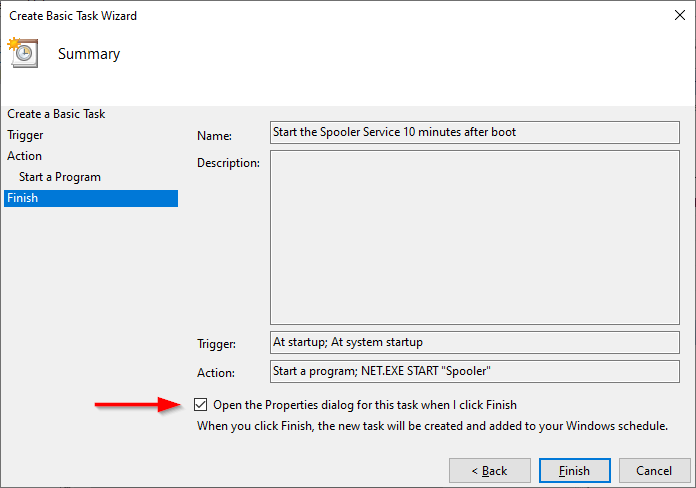Click the Action summary field
This screenshot has height=488, width=696.
(475, 371)
